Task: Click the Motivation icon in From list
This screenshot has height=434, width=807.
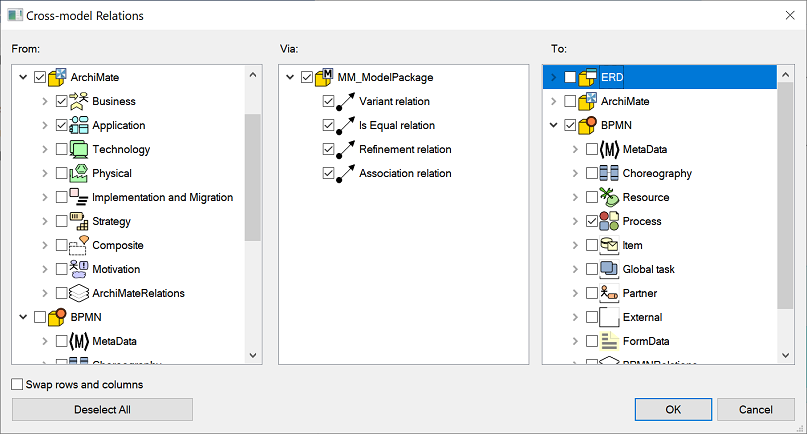Action: (x=79, y=269)
